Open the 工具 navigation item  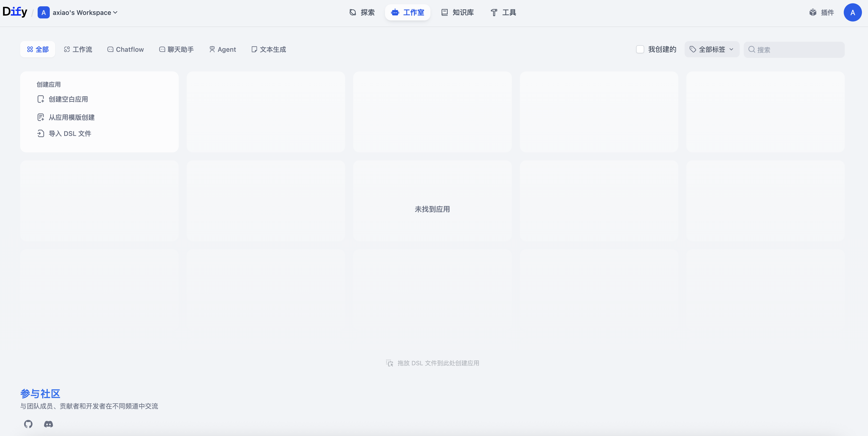click(x=503, y=12)
